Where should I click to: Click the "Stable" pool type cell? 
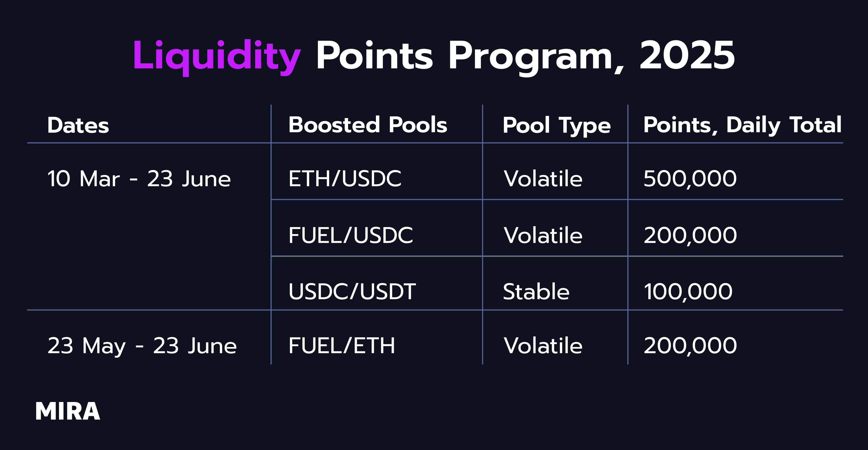click(536, 292)
